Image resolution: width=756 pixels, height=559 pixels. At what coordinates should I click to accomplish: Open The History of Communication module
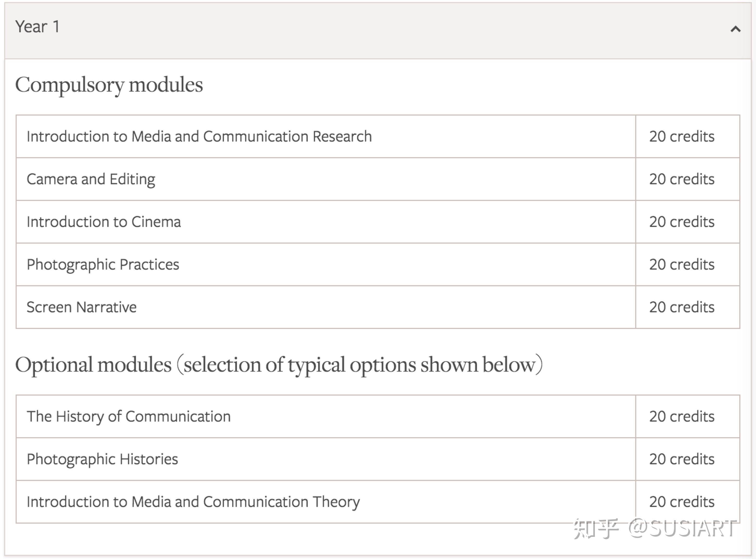(x=129, y=417)
